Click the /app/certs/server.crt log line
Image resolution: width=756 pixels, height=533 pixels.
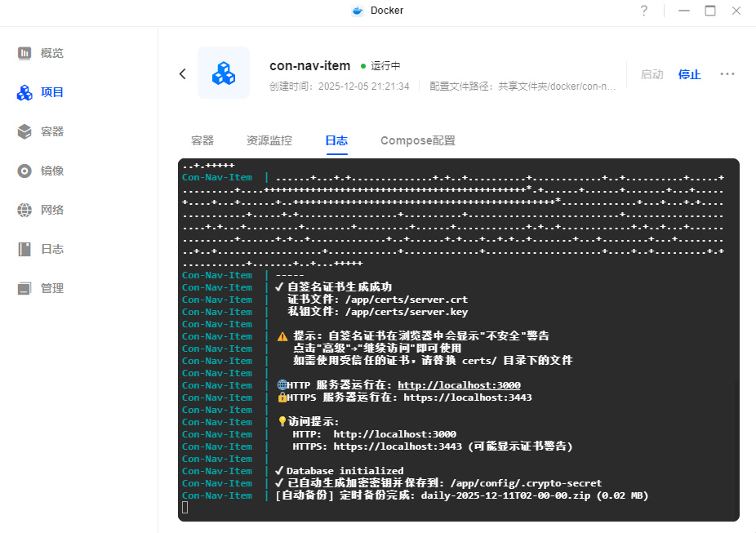coord(377,300)
